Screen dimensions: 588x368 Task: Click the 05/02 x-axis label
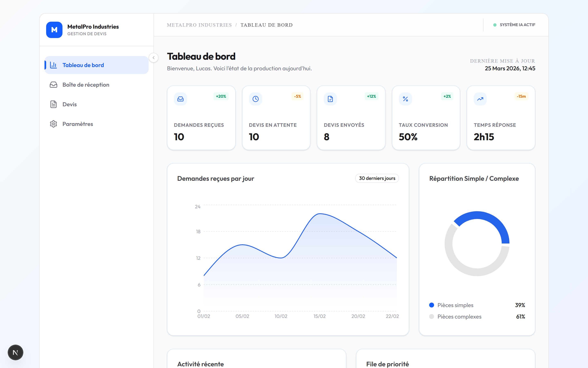(x=242, y=316)
